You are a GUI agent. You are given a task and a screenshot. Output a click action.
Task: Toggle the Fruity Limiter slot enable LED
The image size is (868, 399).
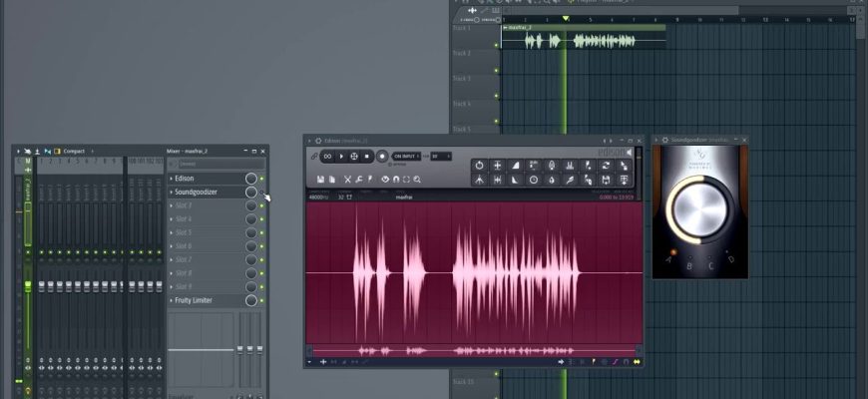[x=262, y=300]
